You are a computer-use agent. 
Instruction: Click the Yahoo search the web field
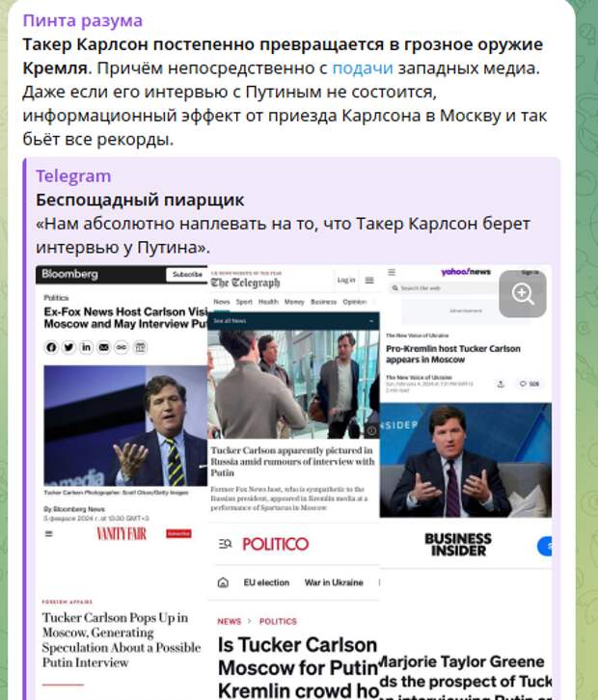pos(442,288)
